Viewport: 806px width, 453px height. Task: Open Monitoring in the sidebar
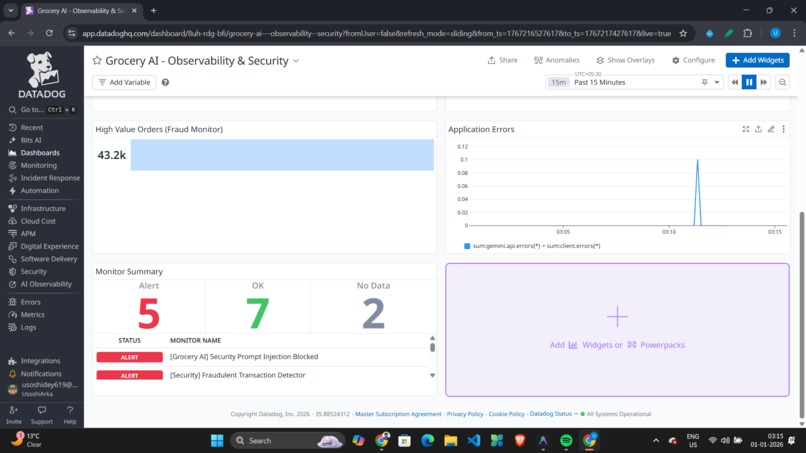point(39,165)
